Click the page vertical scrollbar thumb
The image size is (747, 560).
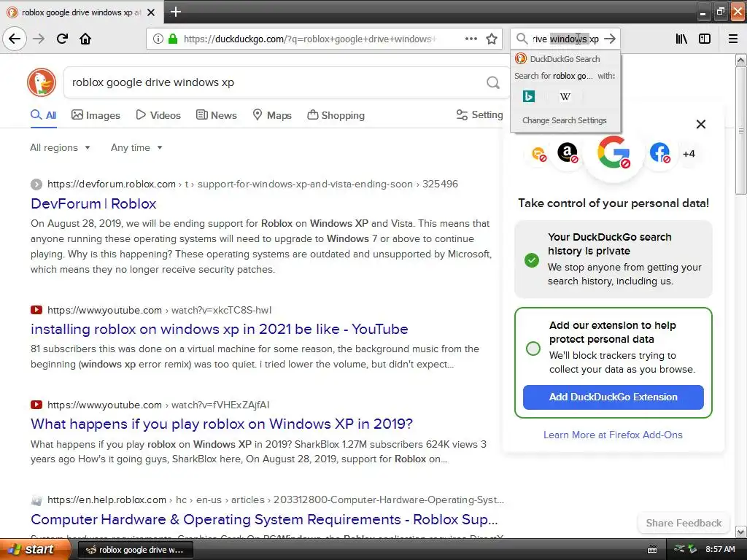pyautogui.click(x=740, y=131)
